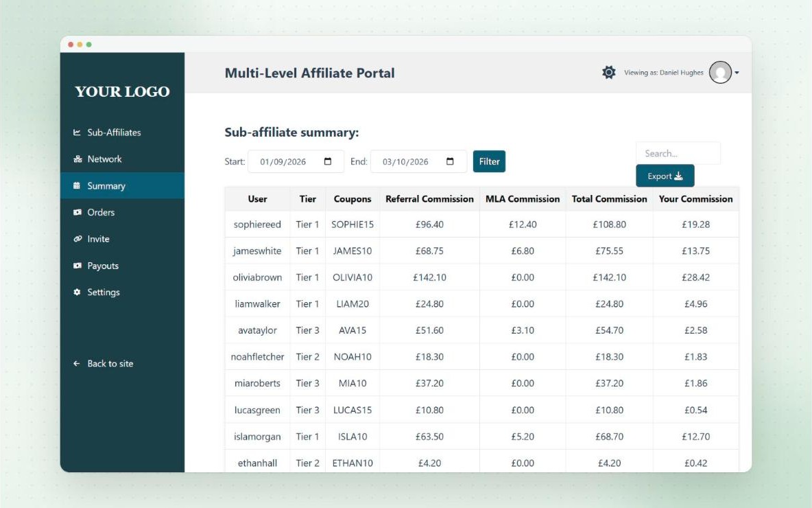The width and height of the screenshot is (812, 508).
Task: Open the Sub-Affiliates menu item
Action: click(x=122, y=132)
